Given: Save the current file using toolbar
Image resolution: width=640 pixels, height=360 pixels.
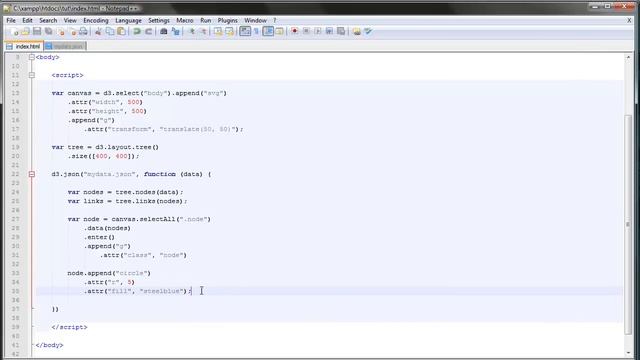Looking at the screenshot, I should [x=37, y=31].
